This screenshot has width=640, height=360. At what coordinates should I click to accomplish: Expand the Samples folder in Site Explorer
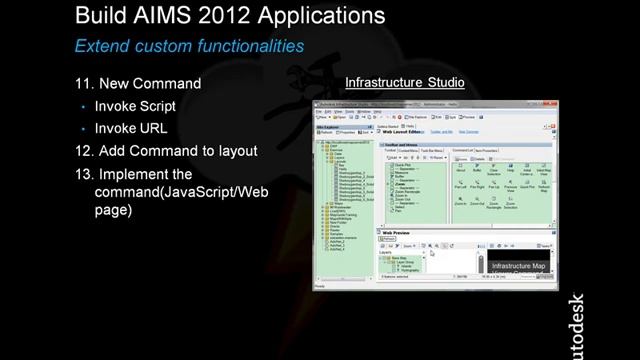pos(322,234)
